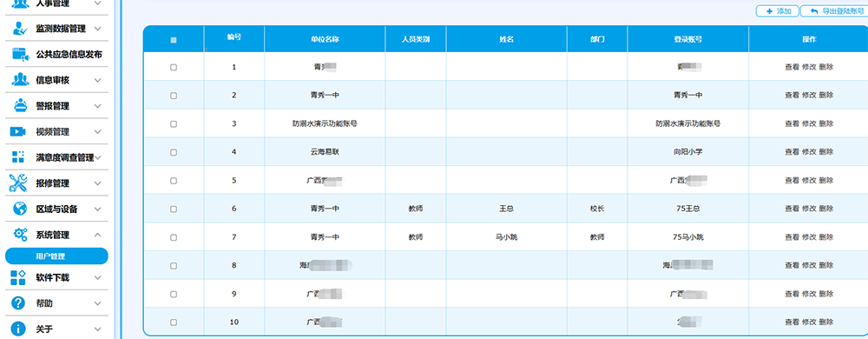Click the 向阳小学 login account cell
The width and height of the screenshot is (868, 339).
pyautogui.click(x=688, y=152)
